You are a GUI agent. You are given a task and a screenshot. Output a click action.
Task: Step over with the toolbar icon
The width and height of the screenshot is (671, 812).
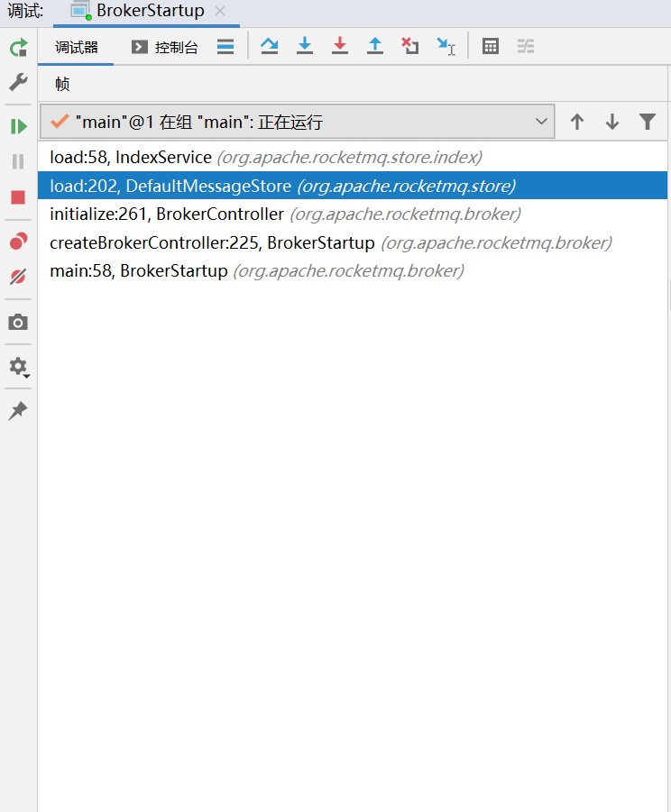pos(270,46)
